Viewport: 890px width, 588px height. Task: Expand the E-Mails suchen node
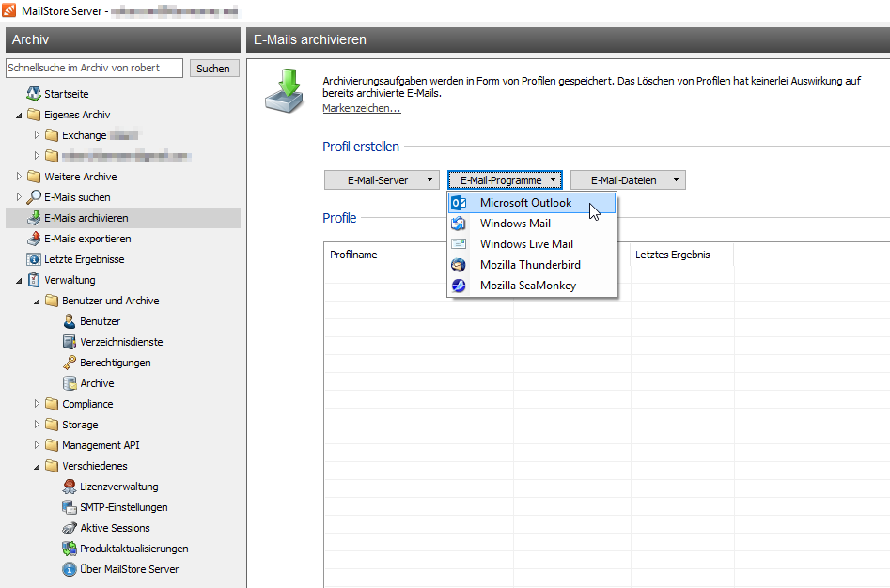(19, 196)
